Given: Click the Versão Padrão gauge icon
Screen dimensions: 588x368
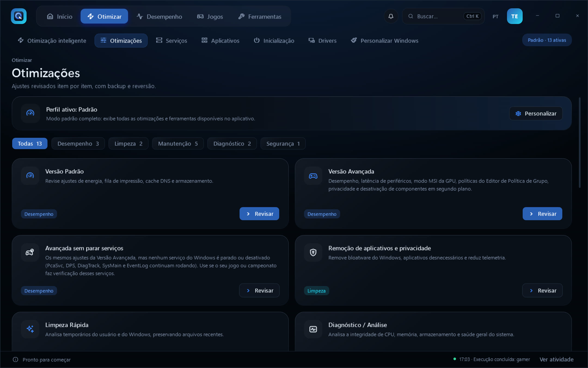Looking at the screenshot, I should pyautogui.click(x=30, y=176).
